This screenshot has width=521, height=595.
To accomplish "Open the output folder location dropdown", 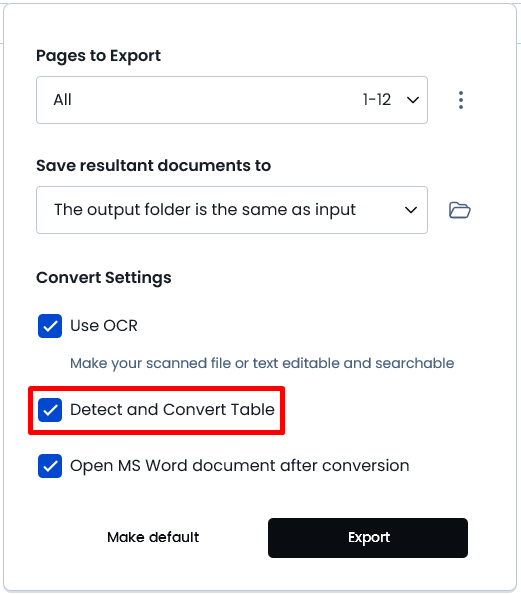I will (x=232, y=210).
